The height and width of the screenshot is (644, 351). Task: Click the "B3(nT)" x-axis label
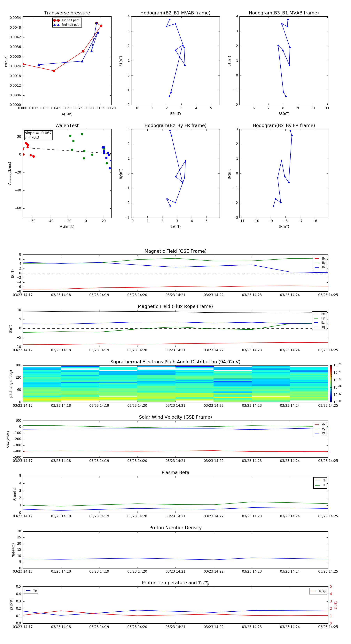284,114
